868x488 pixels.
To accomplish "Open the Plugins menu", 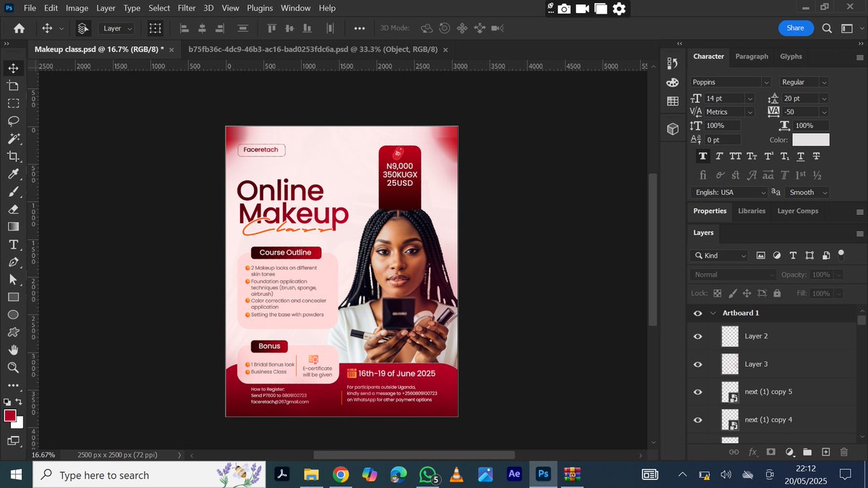I will pyautogui.click(x=258, y=8).
